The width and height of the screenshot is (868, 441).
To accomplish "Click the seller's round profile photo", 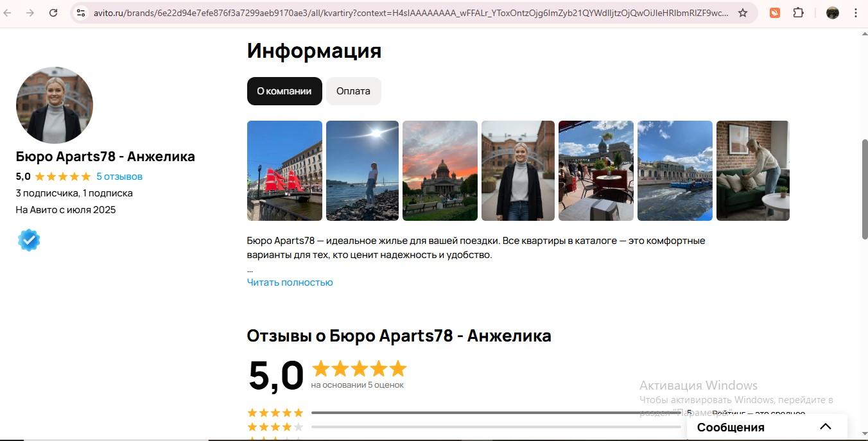I will (x=55, y=105).
